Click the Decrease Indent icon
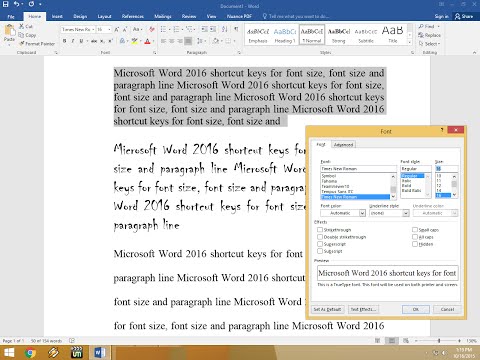This screenshot has width=480, height=360. pyautogui.click(x=204, y=30)
